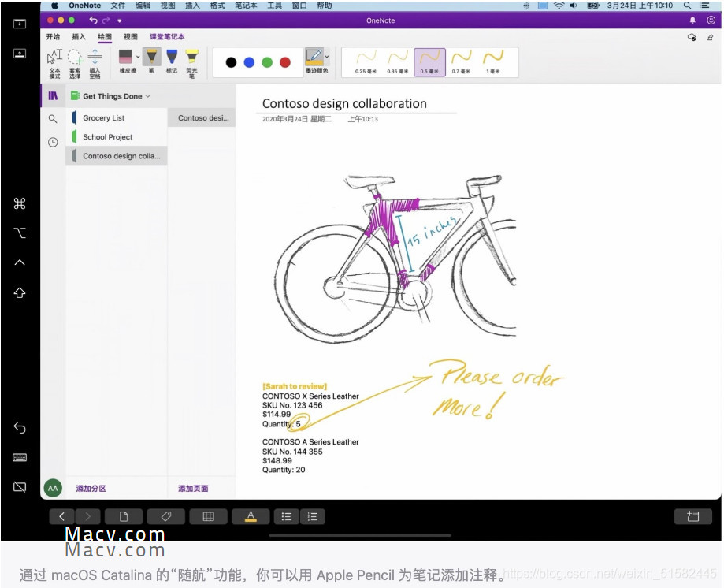The width and height of the screenshot is (724, 588).
Task: Switch to the 插入 ribbon tab
Action: [79, 36]
